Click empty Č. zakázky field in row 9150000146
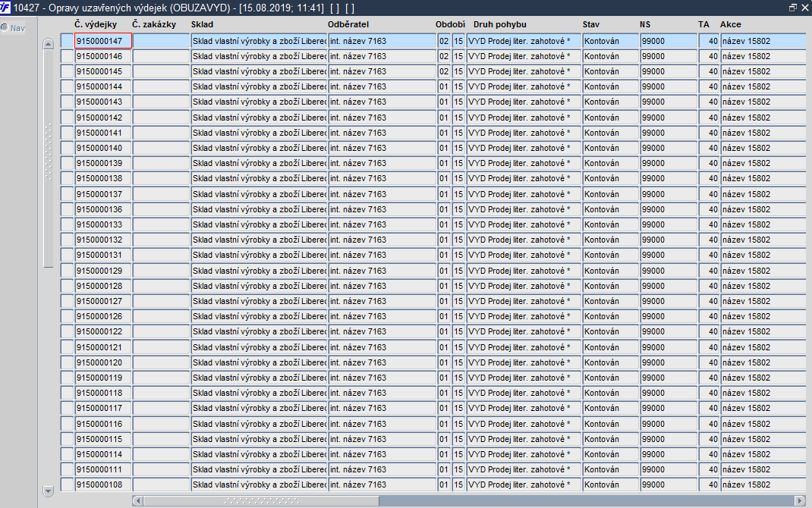Screen dimensions: 812x508 [x=161, y=56]
